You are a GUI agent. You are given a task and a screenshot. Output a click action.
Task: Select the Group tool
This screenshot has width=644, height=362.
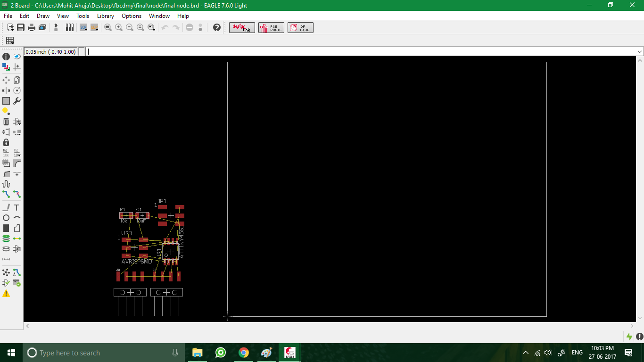pos(6,101)
